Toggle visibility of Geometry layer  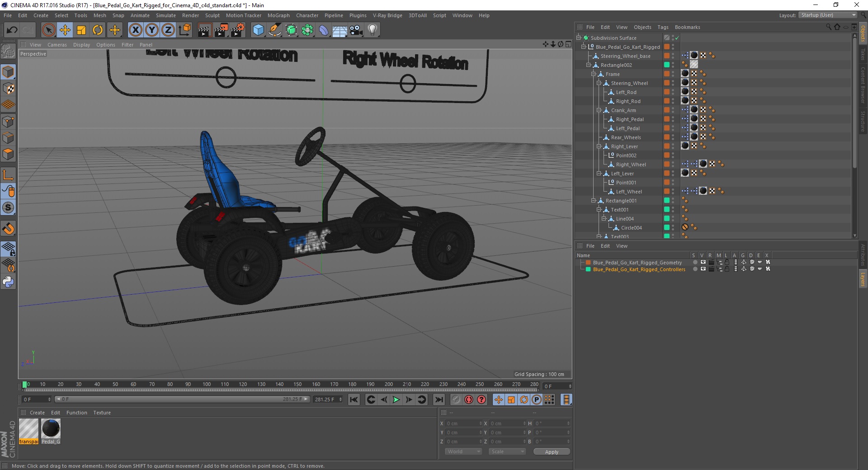pyautogui.click(x=703, y=262)
